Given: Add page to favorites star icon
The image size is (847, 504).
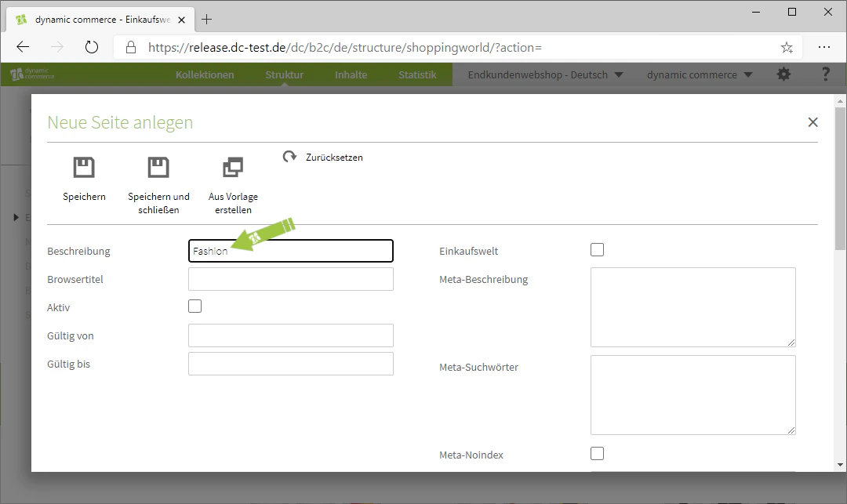Looking at the screenshot, I should pos(787,48).
